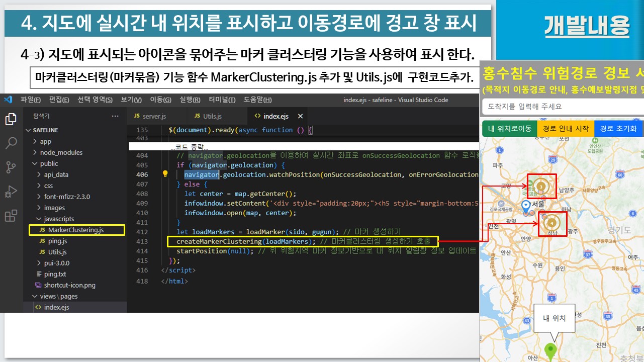Open explorer panel more actions ellipsis

coord(115,116)
